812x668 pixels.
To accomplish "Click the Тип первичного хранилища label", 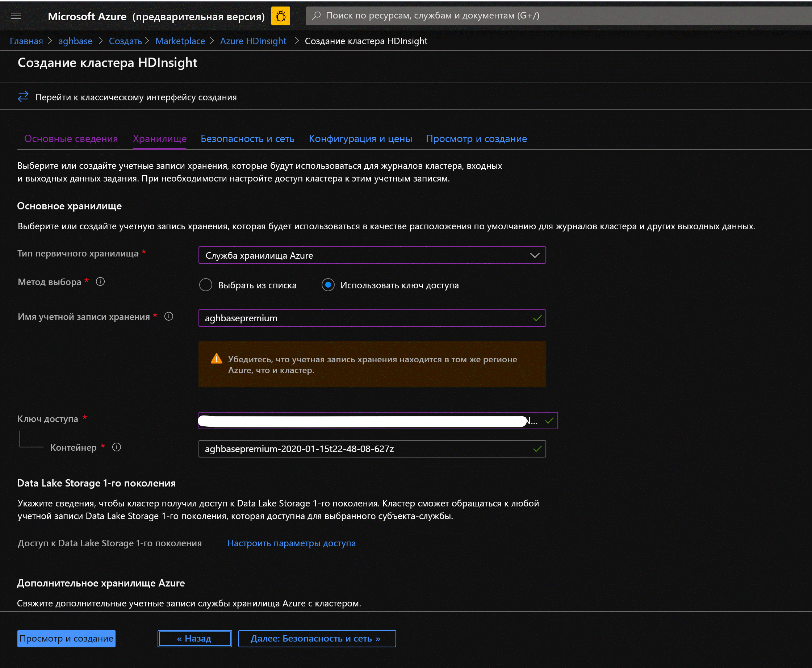I will point(78,253).
